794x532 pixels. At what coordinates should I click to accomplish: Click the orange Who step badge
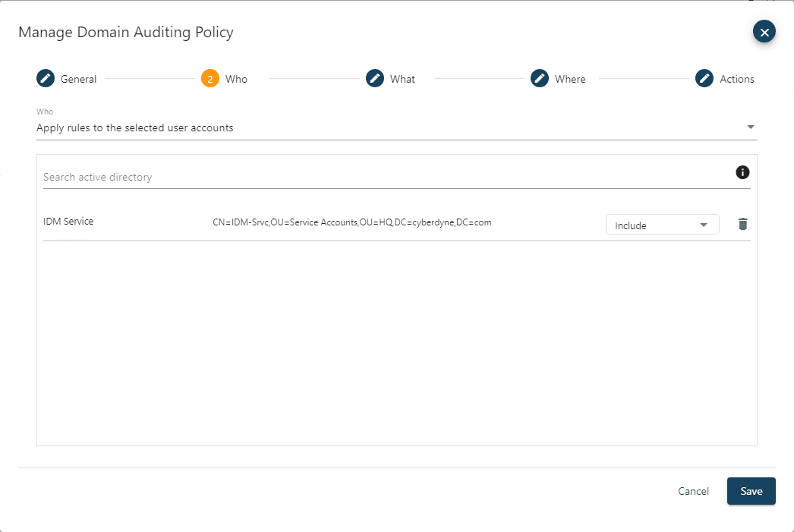210,77
